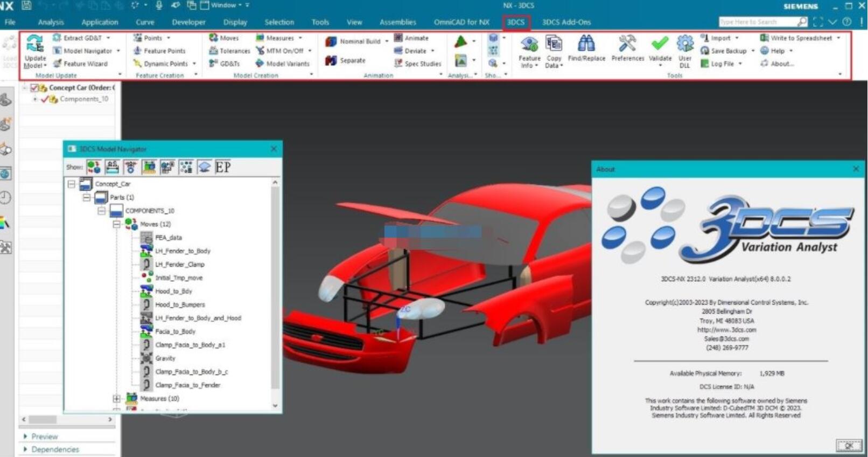Run Nominal Build
The height and width of the screenshot is (457, 868).
[x=356, y=41]
